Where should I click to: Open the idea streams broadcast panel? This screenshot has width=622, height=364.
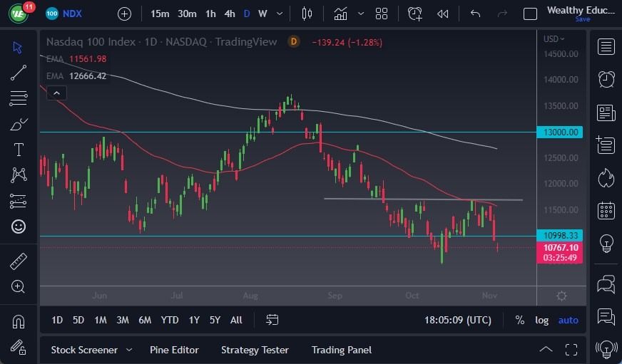(606, 349)
